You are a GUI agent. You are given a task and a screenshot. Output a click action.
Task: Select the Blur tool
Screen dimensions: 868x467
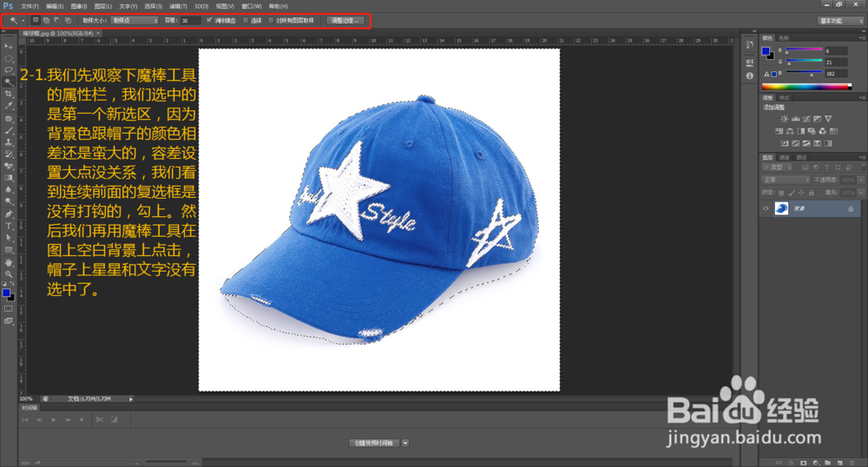(9, 189)
